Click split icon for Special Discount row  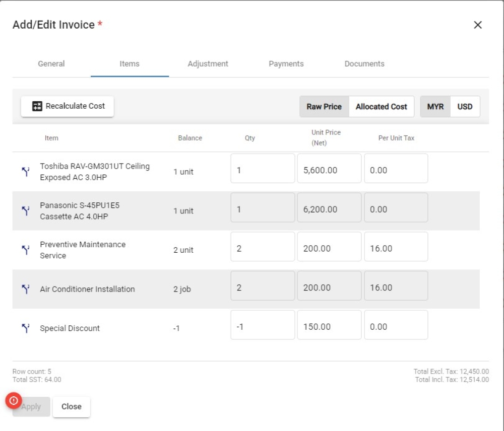(25, 328)
